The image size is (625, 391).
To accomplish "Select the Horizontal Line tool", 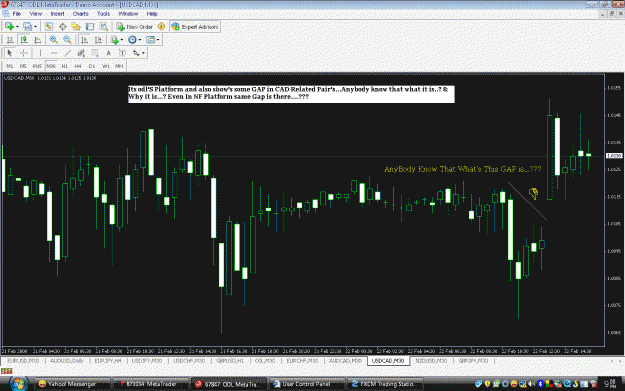I will (54, 53).
